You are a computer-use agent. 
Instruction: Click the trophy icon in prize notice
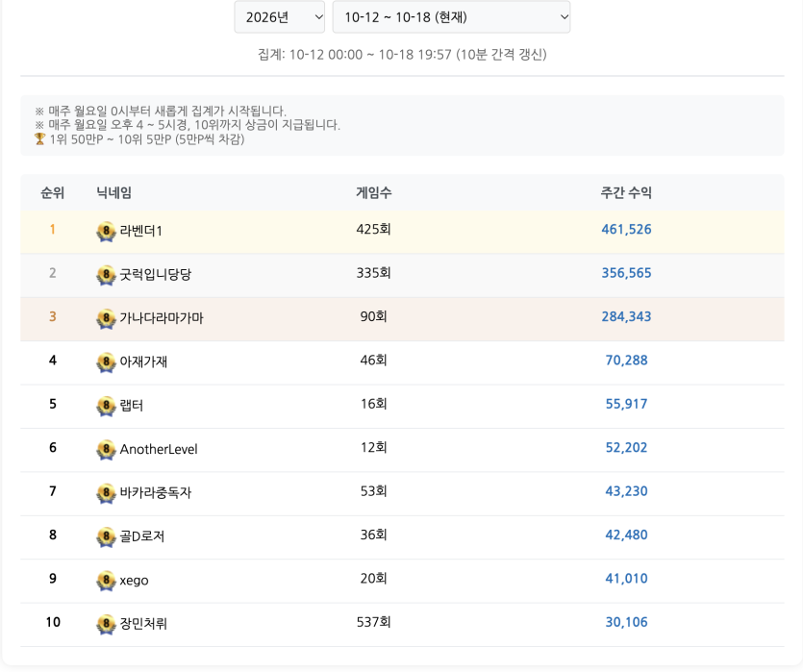point(40,139)
